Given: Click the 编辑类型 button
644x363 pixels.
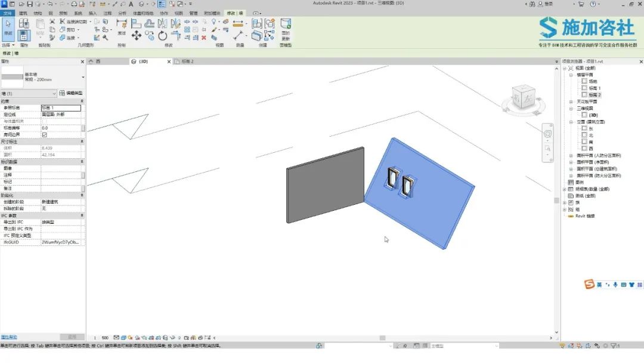Looking at the screenshot, I should click(x=70, y=93).
